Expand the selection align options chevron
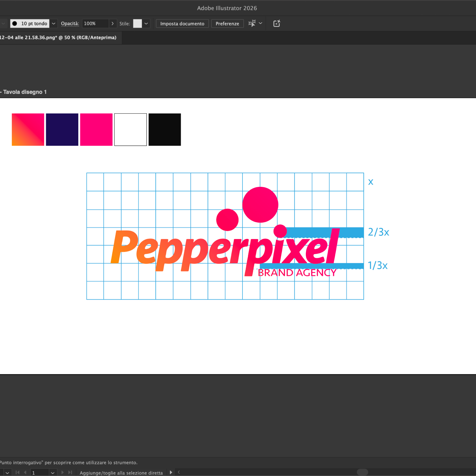The height and width of the screenshot is (476, 476). (260, 23)
